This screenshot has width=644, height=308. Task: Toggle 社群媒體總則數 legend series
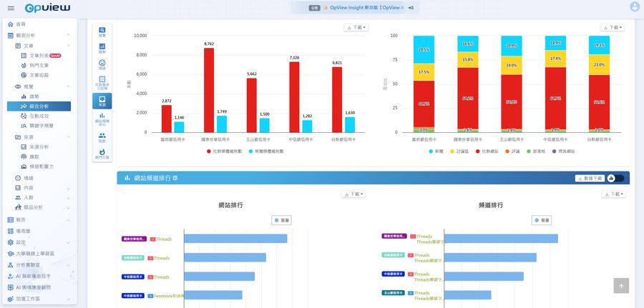(x=224, y=151)
